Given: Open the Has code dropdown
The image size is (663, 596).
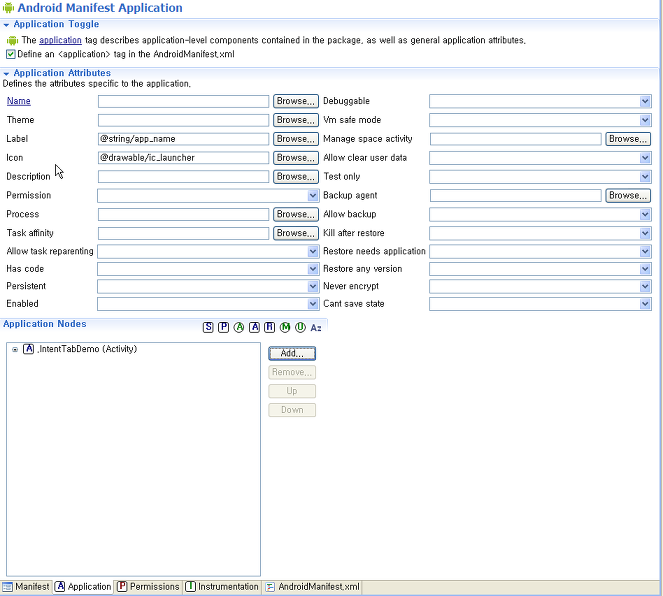Looking at the screenshot, I should [x=312, y=269].
